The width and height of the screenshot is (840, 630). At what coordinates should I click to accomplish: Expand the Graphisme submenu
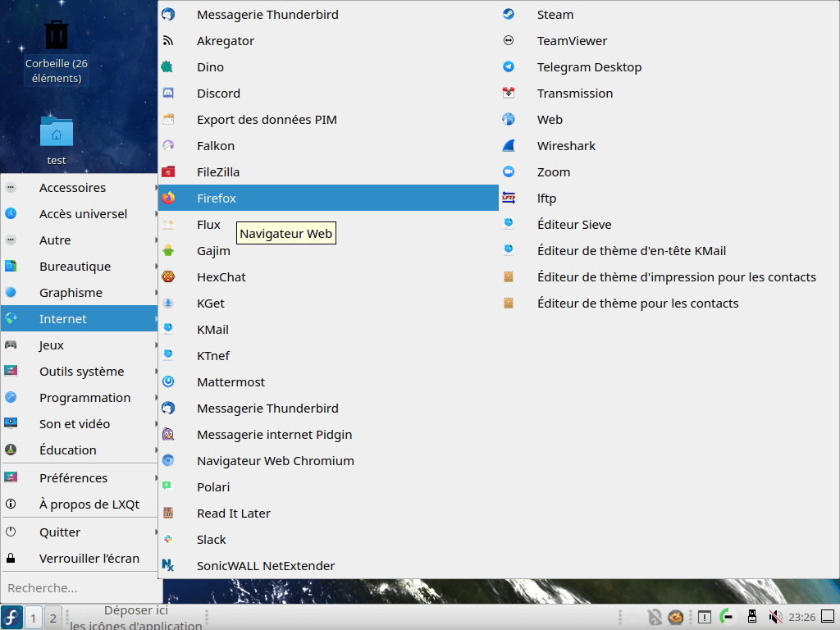pyautogui.click(x=80, y=293)
